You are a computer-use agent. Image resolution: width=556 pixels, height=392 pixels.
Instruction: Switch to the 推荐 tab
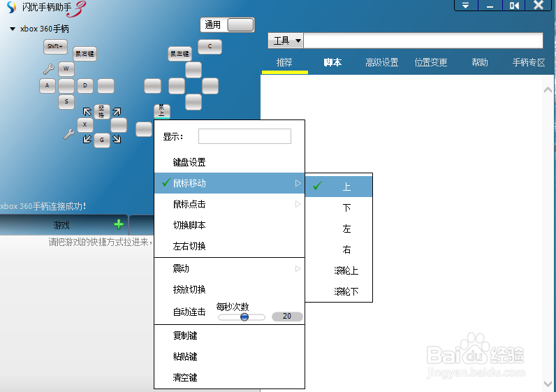[x=284, y=63]
